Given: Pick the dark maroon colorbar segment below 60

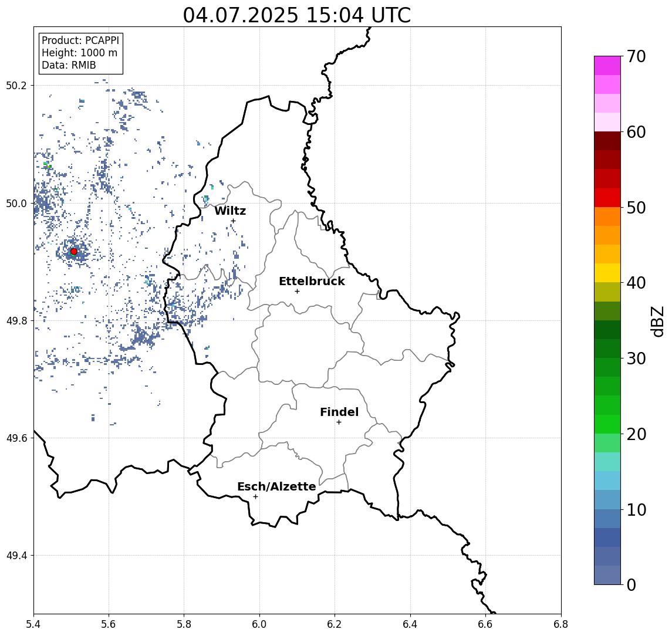Looking at the screenshot, I should coord(607,141).
